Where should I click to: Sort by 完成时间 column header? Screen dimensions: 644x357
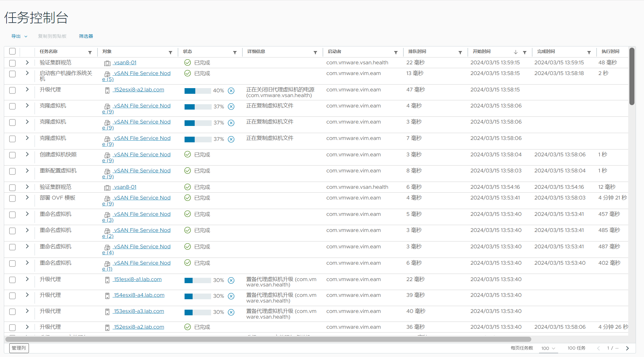[546, 52]
